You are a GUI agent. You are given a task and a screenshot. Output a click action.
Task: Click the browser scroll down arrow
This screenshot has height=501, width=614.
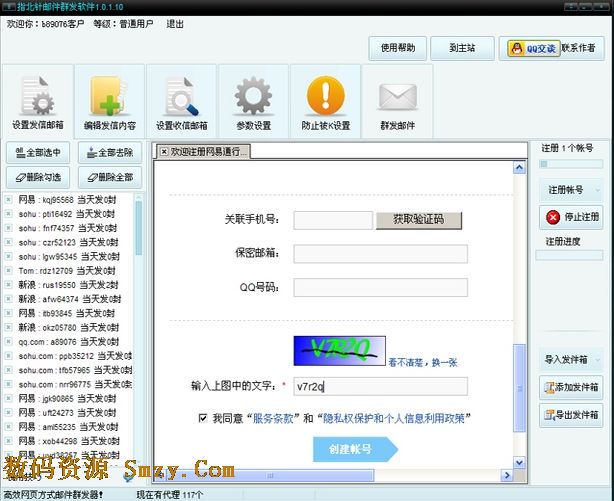[519, 463]
